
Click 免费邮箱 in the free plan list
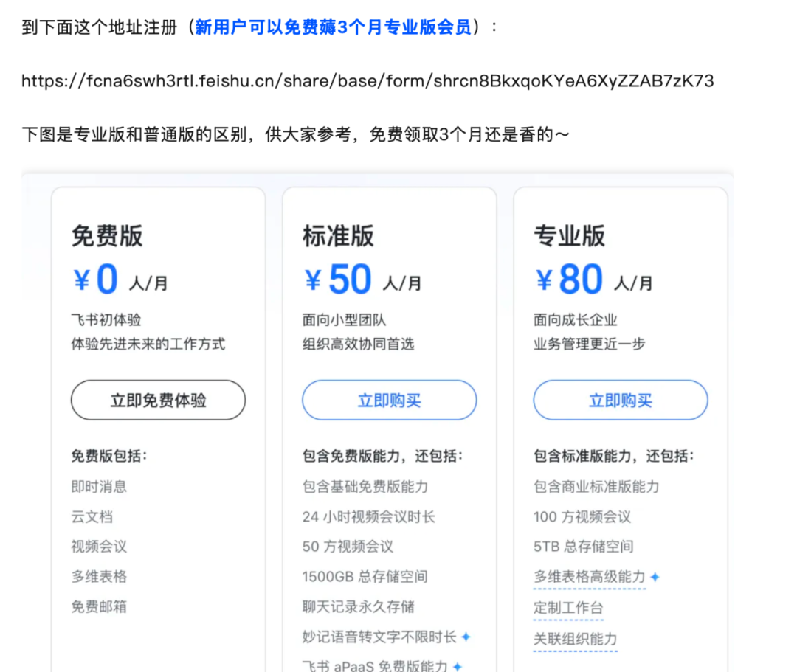[99, 606]
